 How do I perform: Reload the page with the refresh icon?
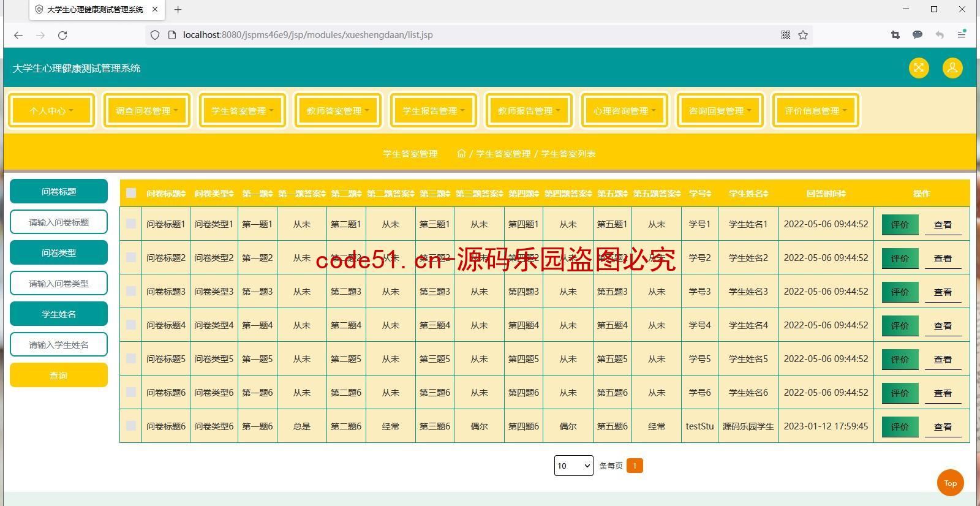(x=62, y=35)
